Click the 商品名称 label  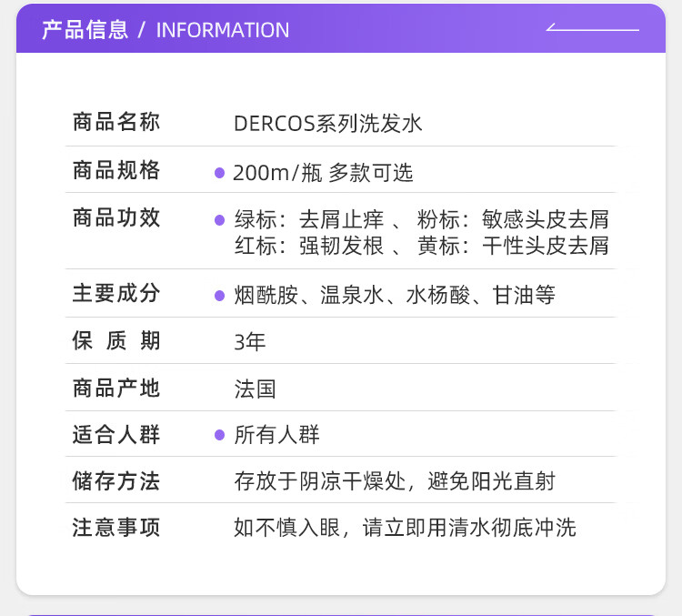(116, 122)
